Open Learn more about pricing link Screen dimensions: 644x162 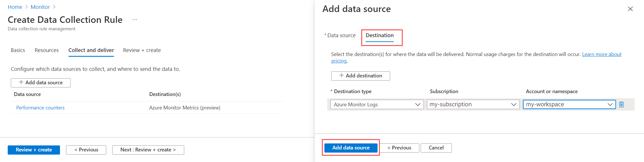(601, 54)
